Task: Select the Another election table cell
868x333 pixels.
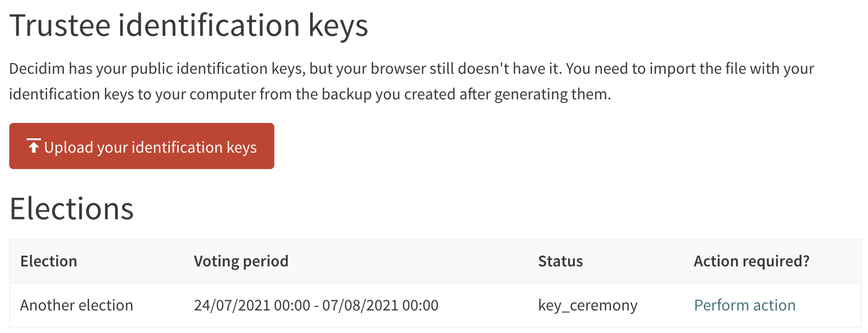Action: (x=77, y=305)
